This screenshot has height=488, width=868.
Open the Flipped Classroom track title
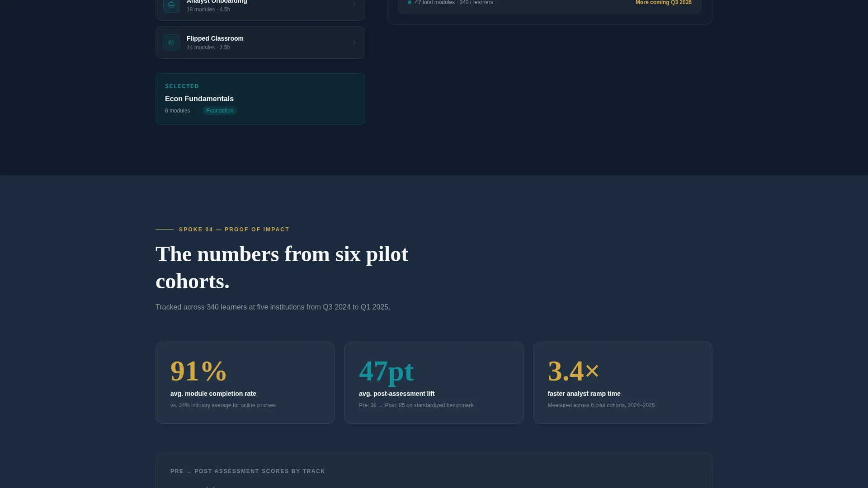(215, 38)
